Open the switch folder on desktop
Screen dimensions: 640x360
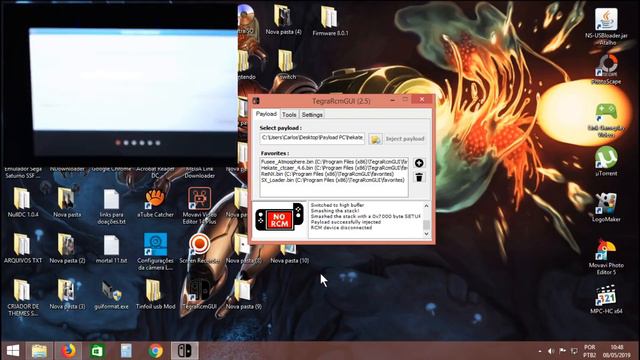287,64
